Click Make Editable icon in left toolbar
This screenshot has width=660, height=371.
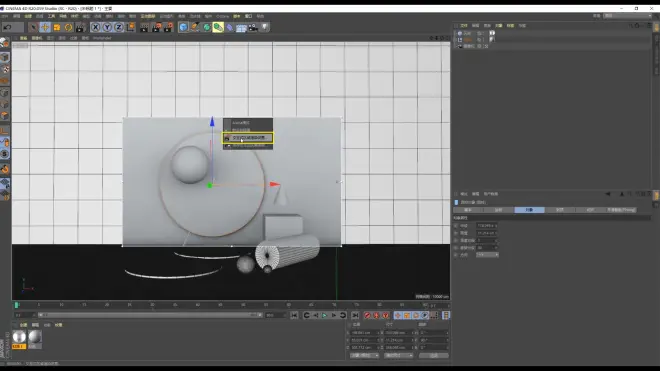point(5,43)
